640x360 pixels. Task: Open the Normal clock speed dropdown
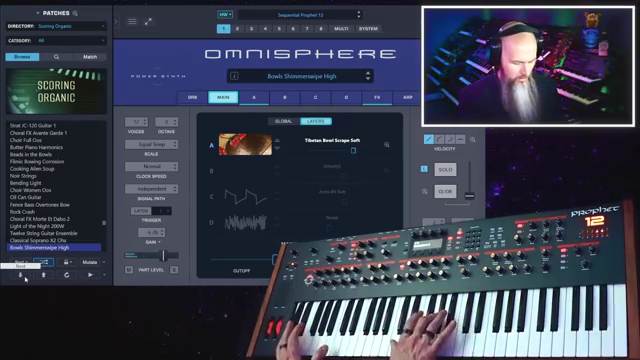pos(151,167)
